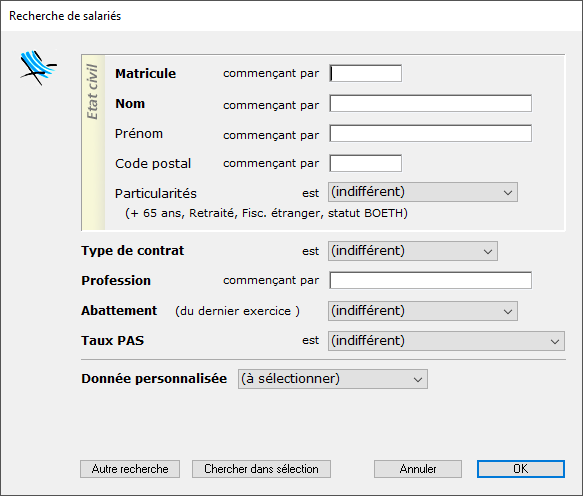Click the Autre recherche button
This screenshot has width=583, height=496.
click(x=130, y=469)
